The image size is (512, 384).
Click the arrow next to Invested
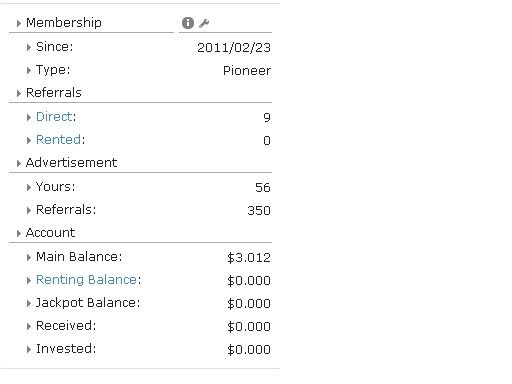click(x=29, y=349)
